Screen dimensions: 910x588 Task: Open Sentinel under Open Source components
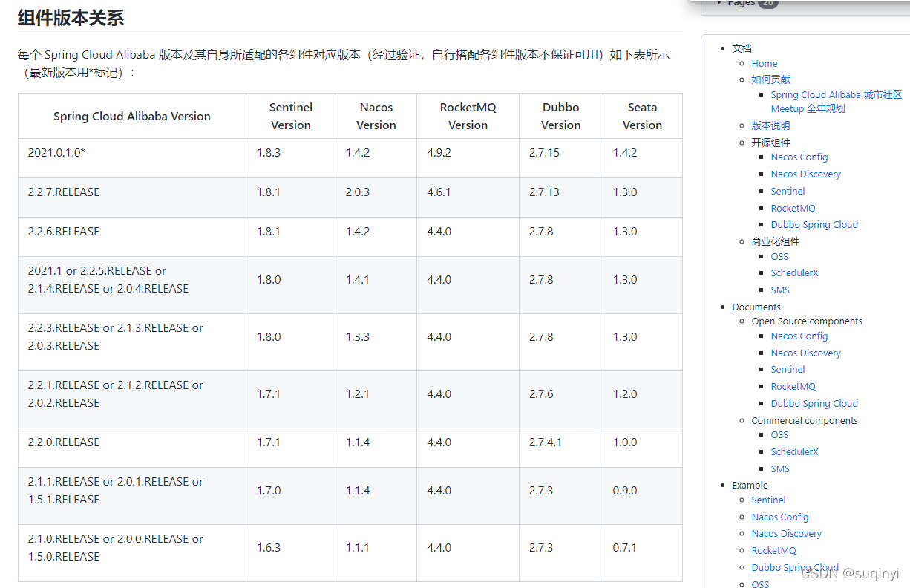point(788,370)
